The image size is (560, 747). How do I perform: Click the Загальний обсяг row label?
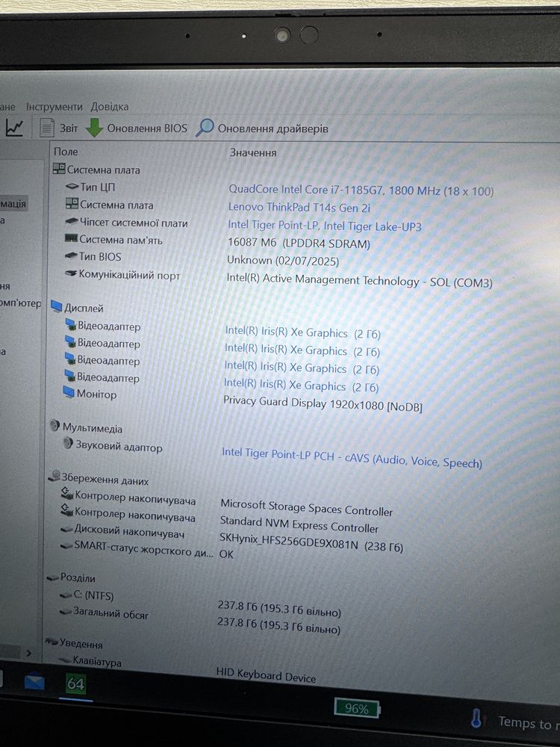(x=111, y=613)
